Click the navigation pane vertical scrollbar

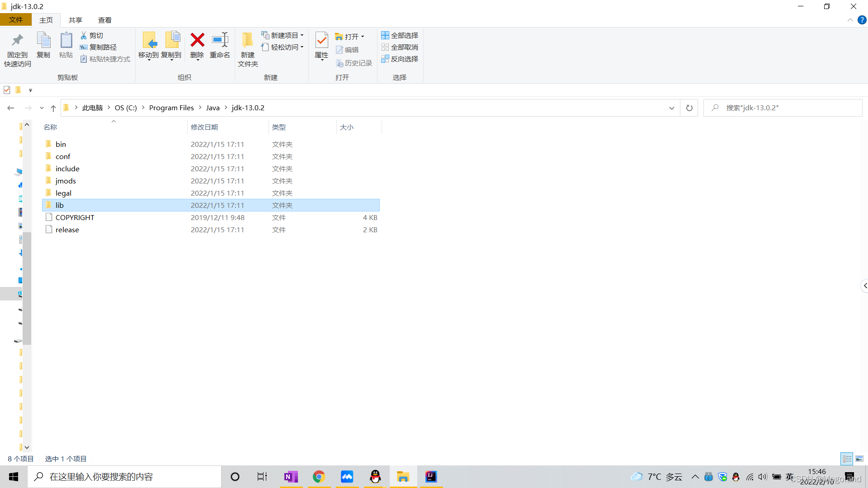[27, 289]
